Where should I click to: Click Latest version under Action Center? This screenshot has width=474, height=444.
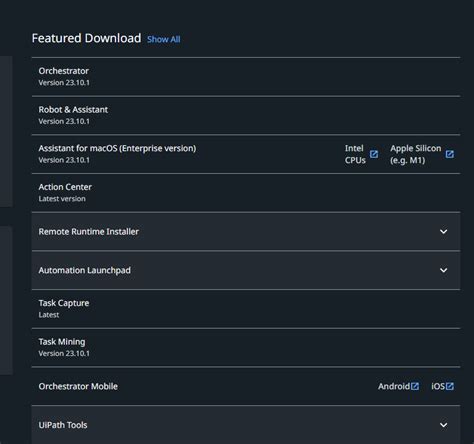62,199
